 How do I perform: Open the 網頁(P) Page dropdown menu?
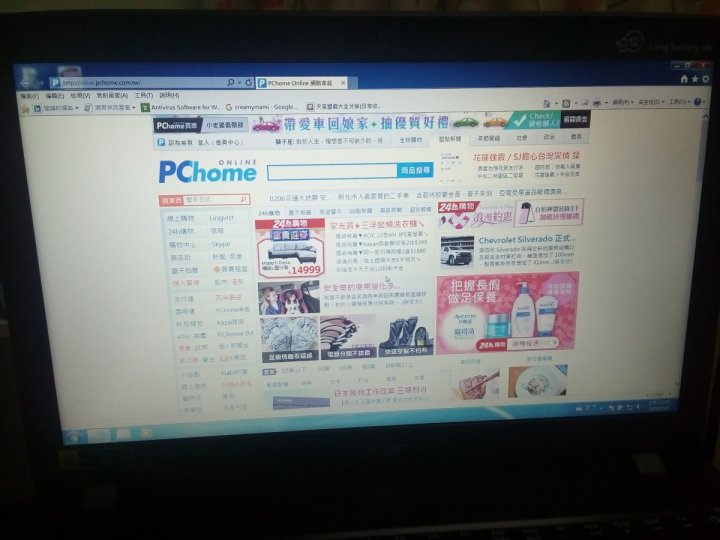tap(623, 102)
